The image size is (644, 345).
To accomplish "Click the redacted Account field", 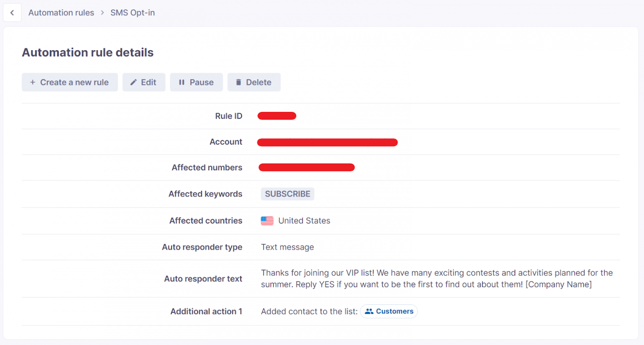I will pos(327,142).
